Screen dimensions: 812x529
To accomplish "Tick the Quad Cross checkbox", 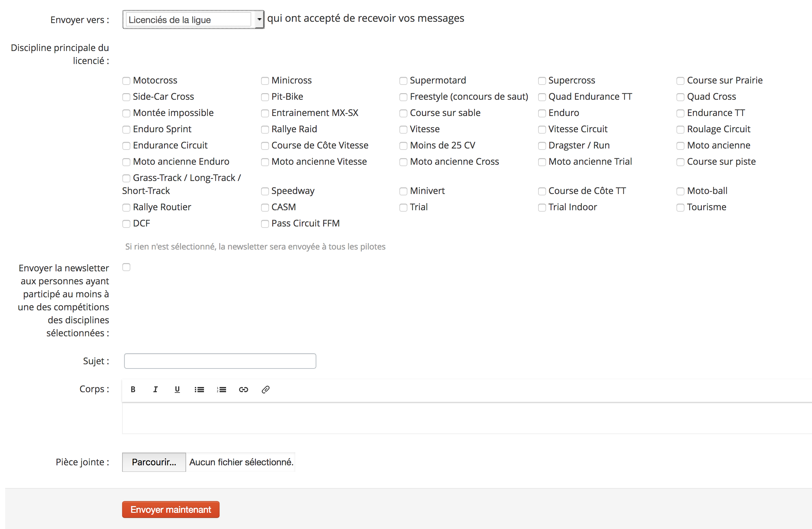I will point(680,97).
